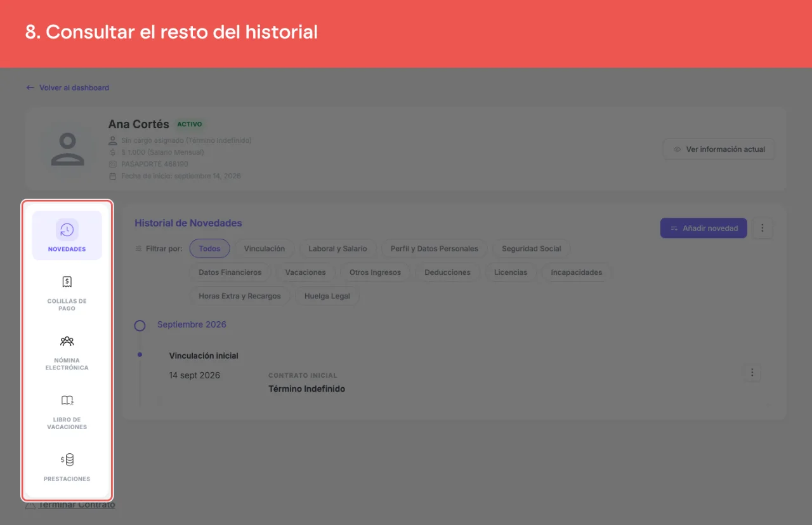Click the employee avatar placeholder
The width and height of the screenshot is (812, 525).
pyautogui.click(x=68, y=149)
